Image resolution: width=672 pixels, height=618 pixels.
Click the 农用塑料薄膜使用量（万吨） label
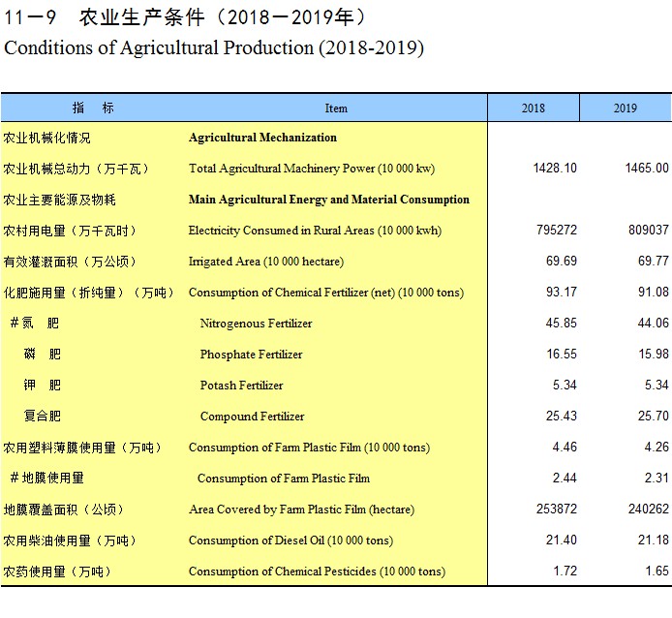pyautogui.click(x=82, y=448)
